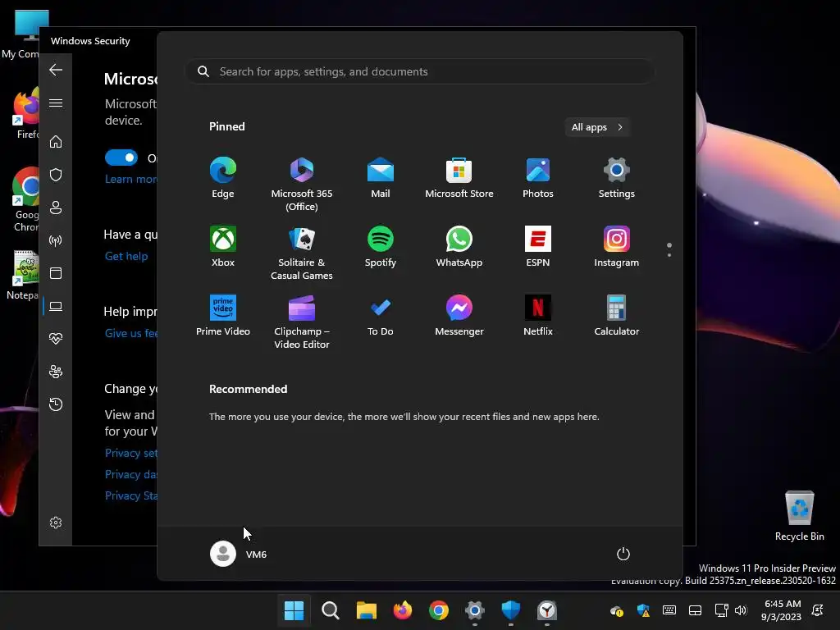Click the Give us feedback link
The width and height of the screenshot is (840, 630).
131,333
